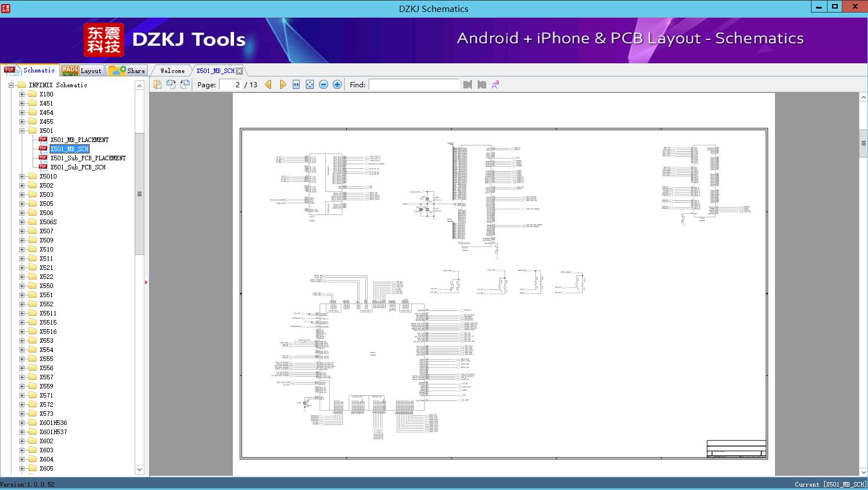Select the X503 folder
The width and height of the screenshot is (868, 490).
(46, 195)
